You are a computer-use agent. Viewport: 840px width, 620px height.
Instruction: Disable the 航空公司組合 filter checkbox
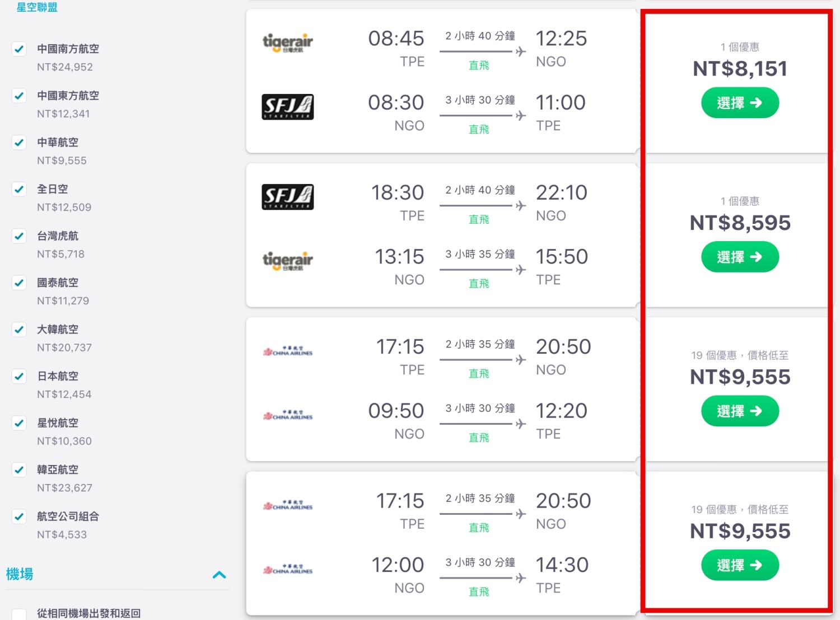point(19,516)
